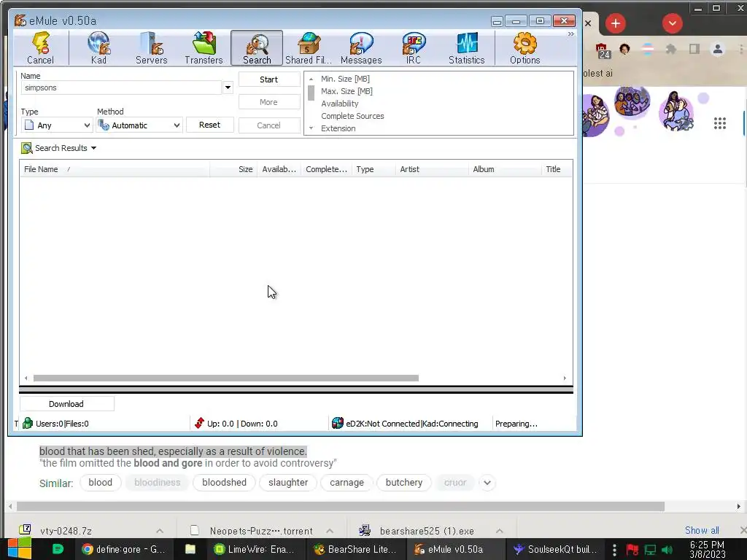Open the Search Results dropdown menu
This screenshot has width=747, height=560.
(x=94, y=148)
